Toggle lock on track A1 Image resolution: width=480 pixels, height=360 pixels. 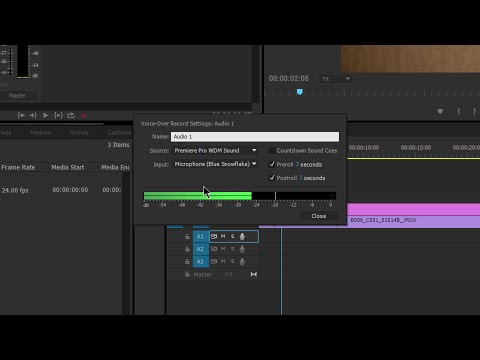point(187,237)
